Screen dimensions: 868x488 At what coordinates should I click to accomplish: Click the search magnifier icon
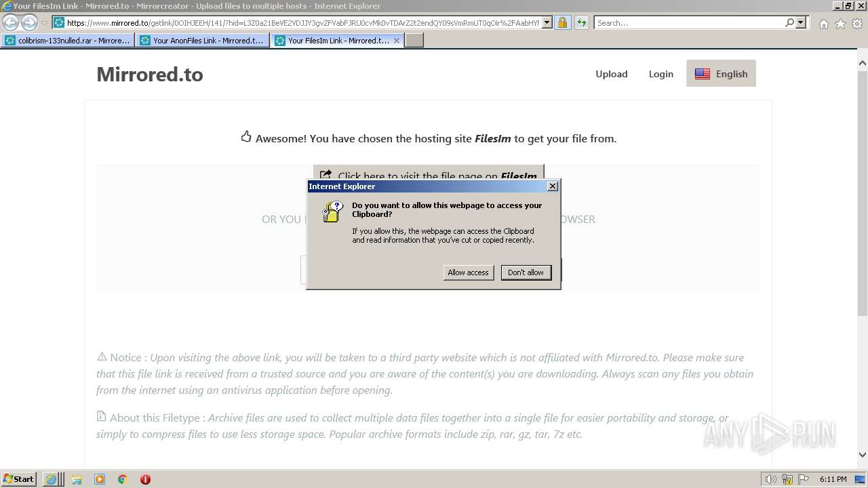tap(789, 22)
